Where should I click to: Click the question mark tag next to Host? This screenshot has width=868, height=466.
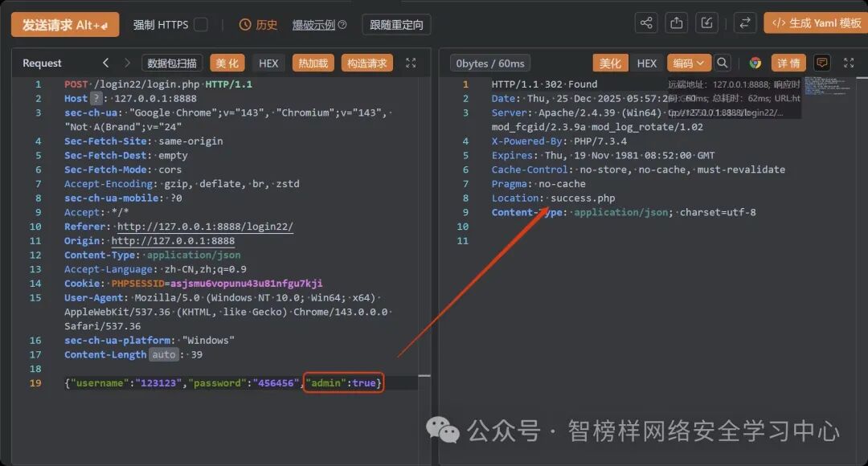tap(96, 98)
